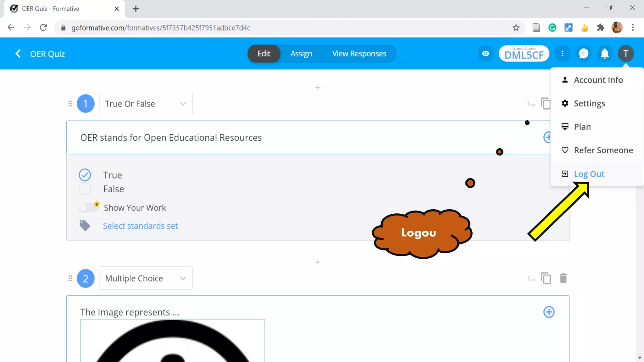Switch to the Assign tab
Image resolution: width=644 pixels, height=362 pixels.
point(301,54)
